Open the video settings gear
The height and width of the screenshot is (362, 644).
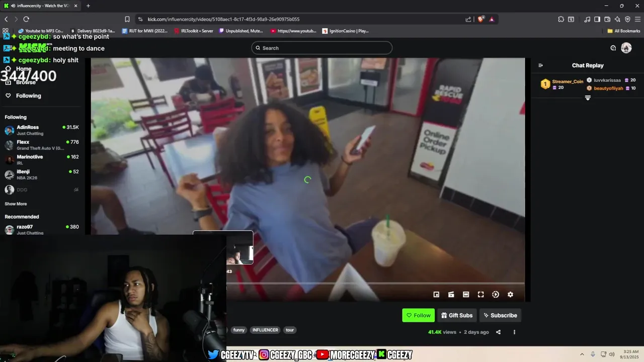tap(510, 295)
